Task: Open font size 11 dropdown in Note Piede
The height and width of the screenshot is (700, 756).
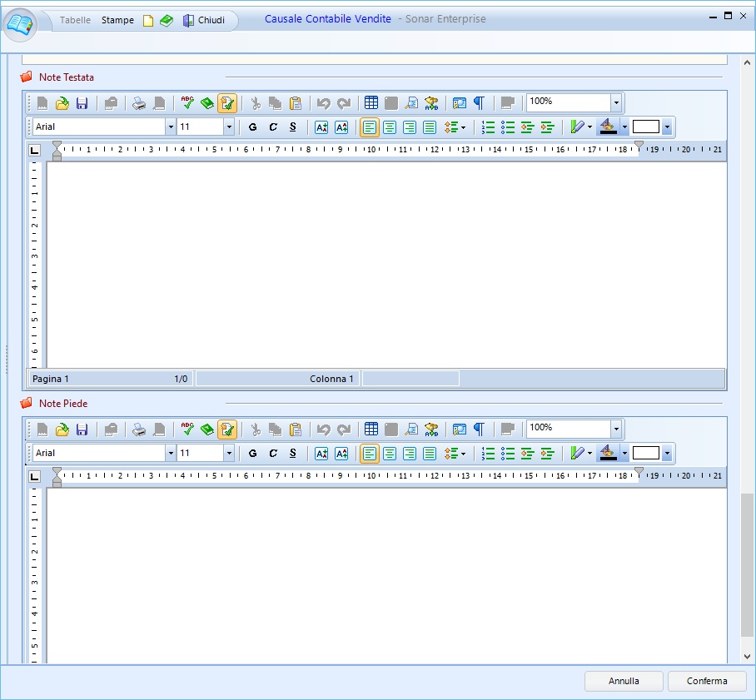Action: (x=229, y=454)
